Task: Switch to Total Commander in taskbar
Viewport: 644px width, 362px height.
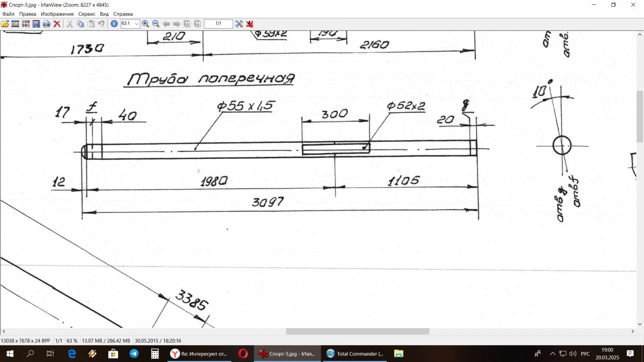Action: 355,354
